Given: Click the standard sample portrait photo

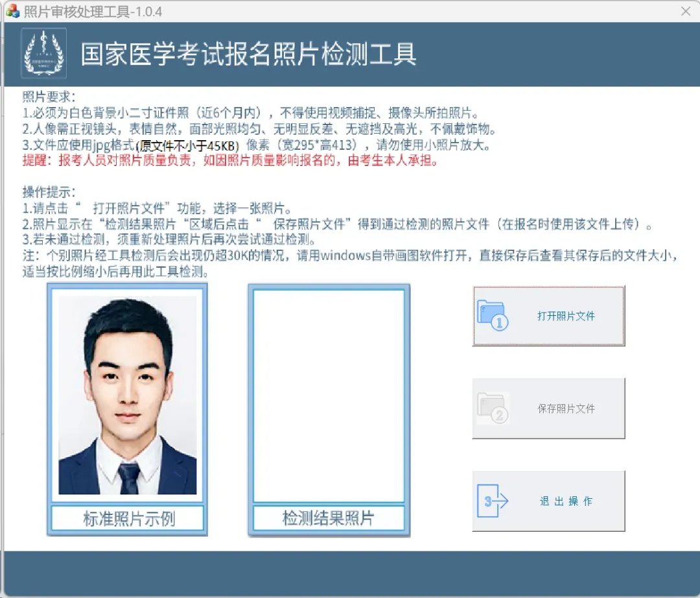Looking at the screenshot, I should click(127, 395).
